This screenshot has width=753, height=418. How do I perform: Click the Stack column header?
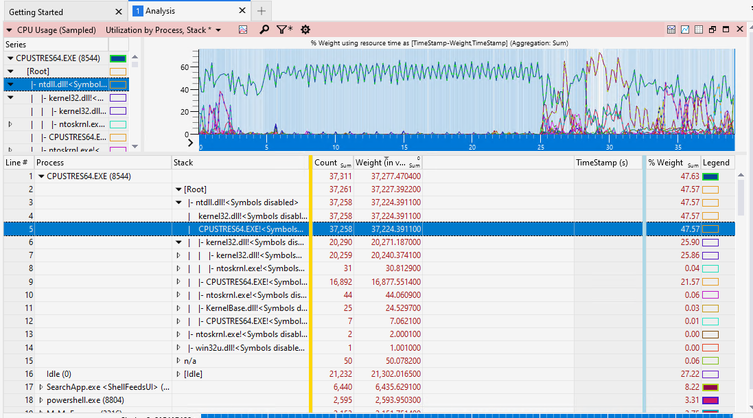(240, 162)
